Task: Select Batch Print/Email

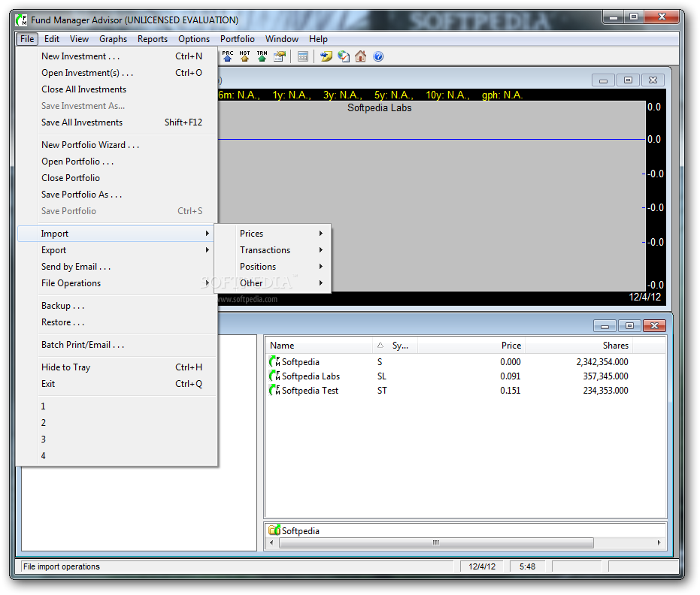Action: coord(117,345)
